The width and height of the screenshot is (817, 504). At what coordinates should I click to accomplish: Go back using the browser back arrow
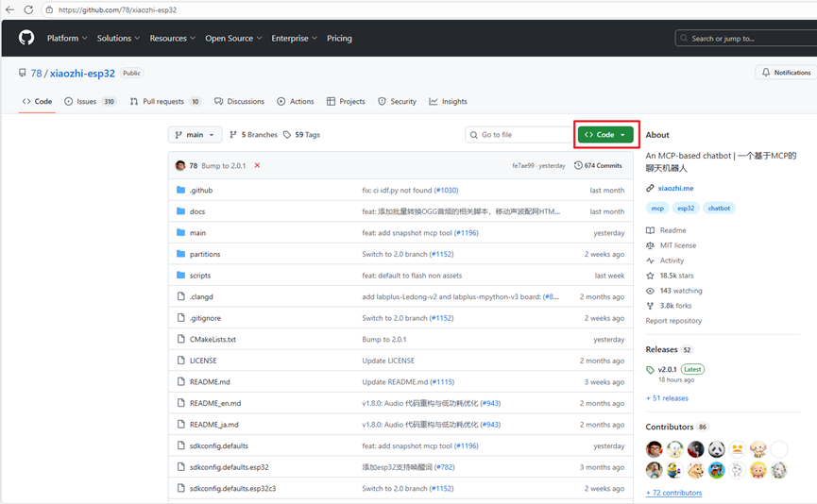click(9, 9)
